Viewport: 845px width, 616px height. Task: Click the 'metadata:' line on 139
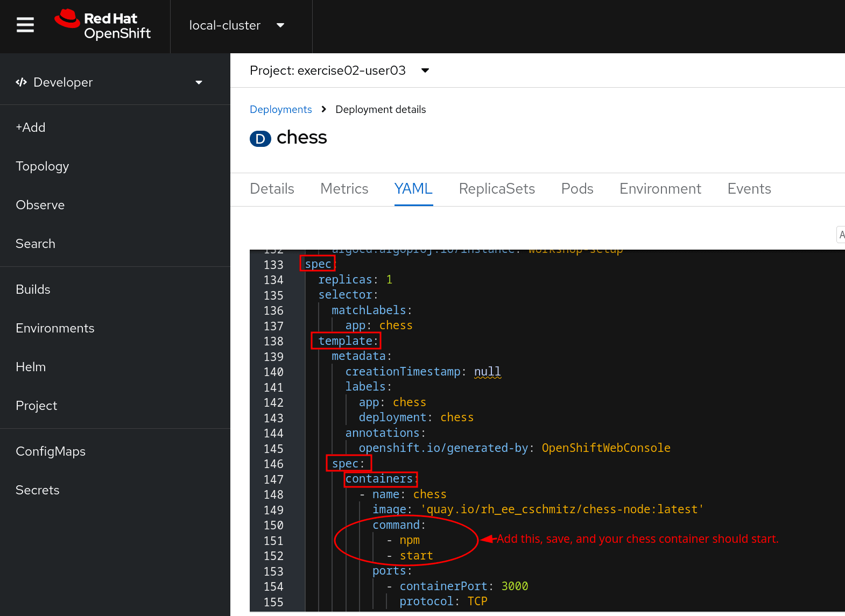click(362, 356)
